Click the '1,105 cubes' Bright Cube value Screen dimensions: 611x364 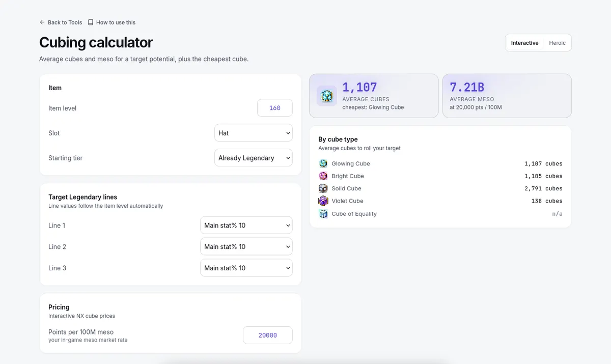tap(543, 176)
